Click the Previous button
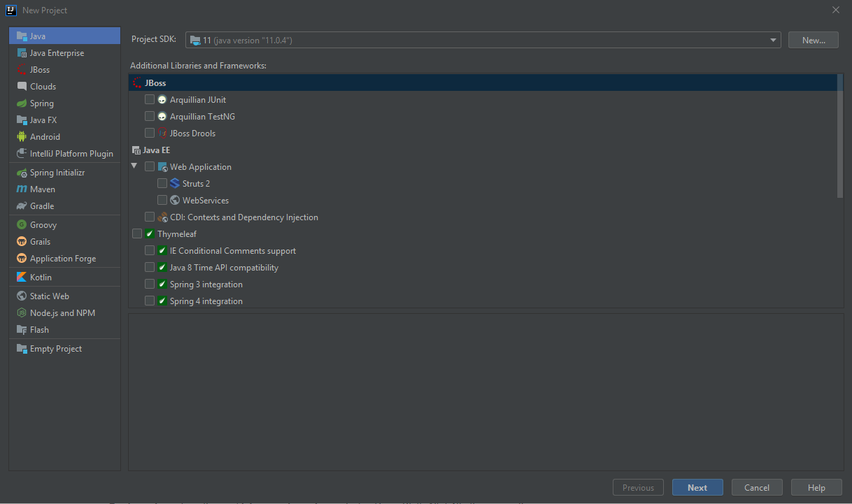852x504 pixels. click(638, 488)
